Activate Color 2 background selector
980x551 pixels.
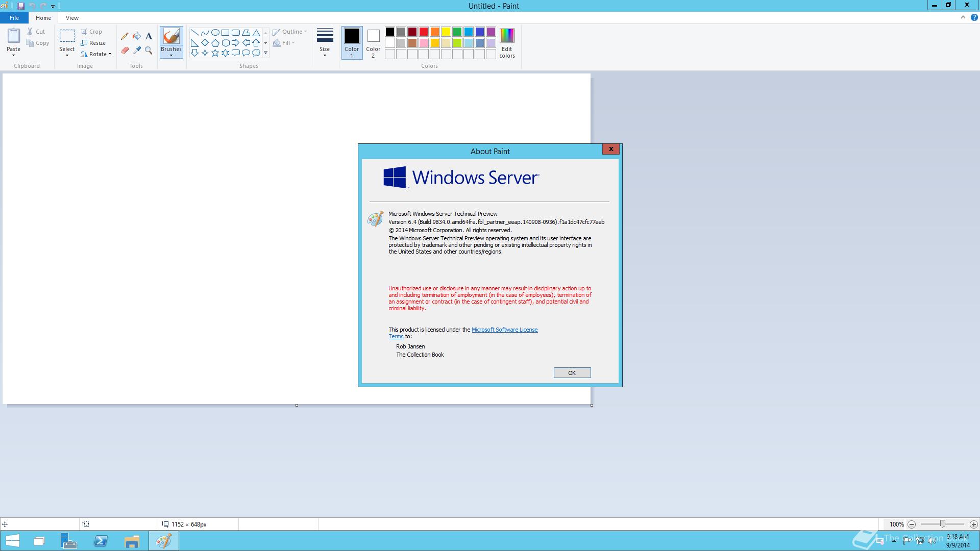point(373,43)
